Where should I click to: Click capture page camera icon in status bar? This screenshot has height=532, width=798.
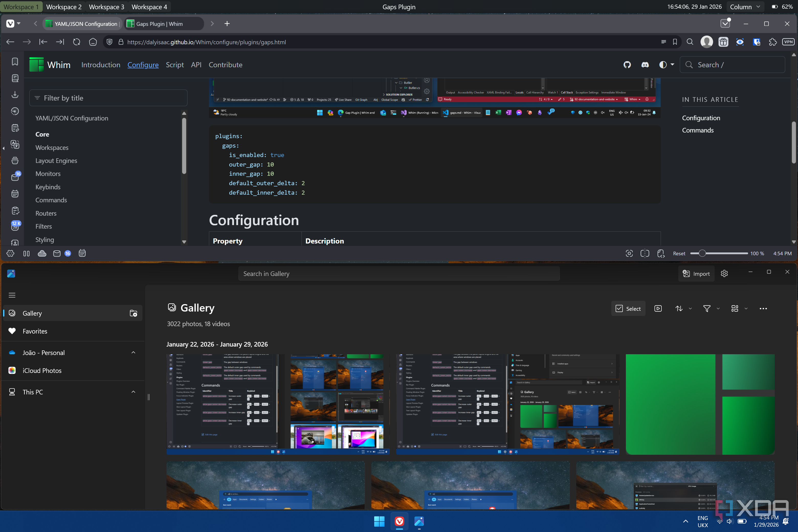(629, 253)
